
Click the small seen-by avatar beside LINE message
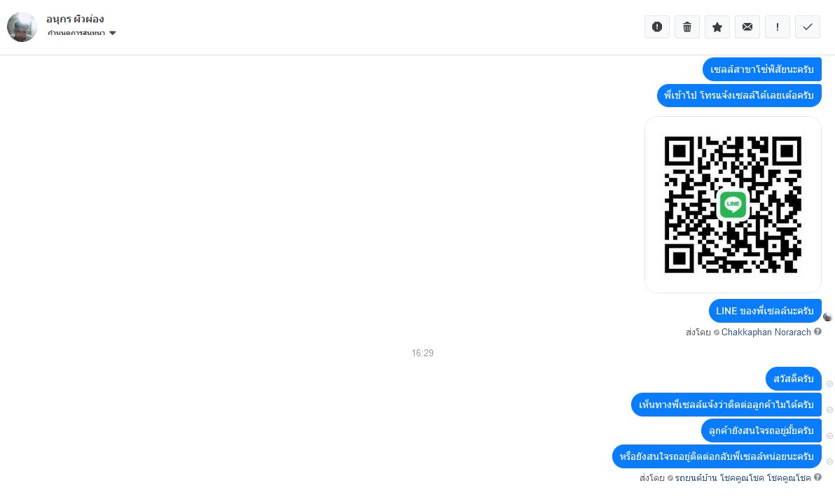coord(827,317)
